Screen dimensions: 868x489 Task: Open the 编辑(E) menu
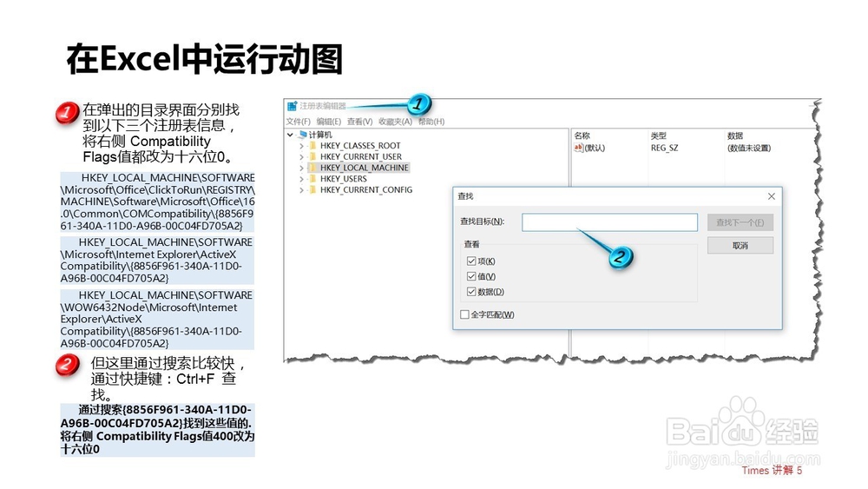pyautogui.click(x=329, y=122)
